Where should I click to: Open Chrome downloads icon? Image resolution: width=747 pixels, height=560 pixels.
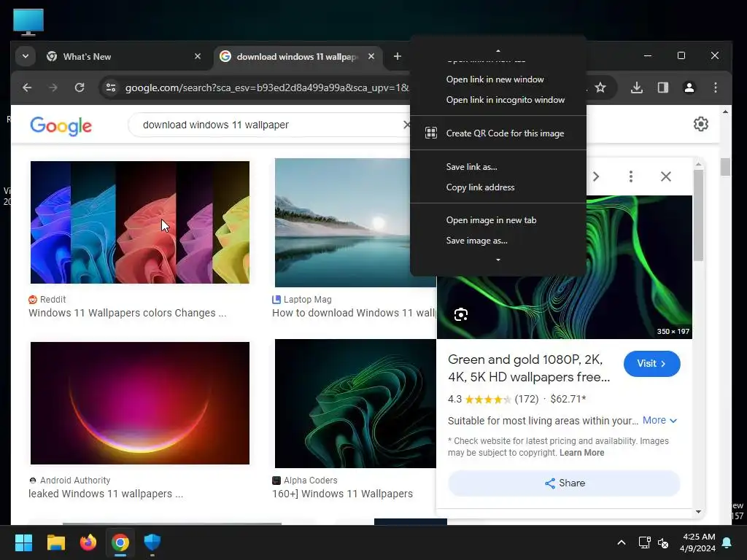(636, 87)
